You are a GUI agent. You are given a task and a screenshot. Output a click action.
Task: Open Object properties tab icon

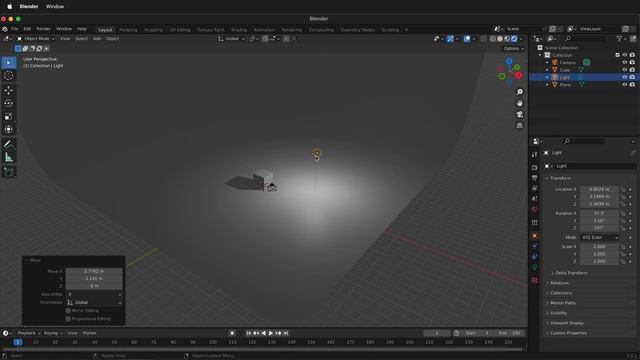click(x=535, y=236)
